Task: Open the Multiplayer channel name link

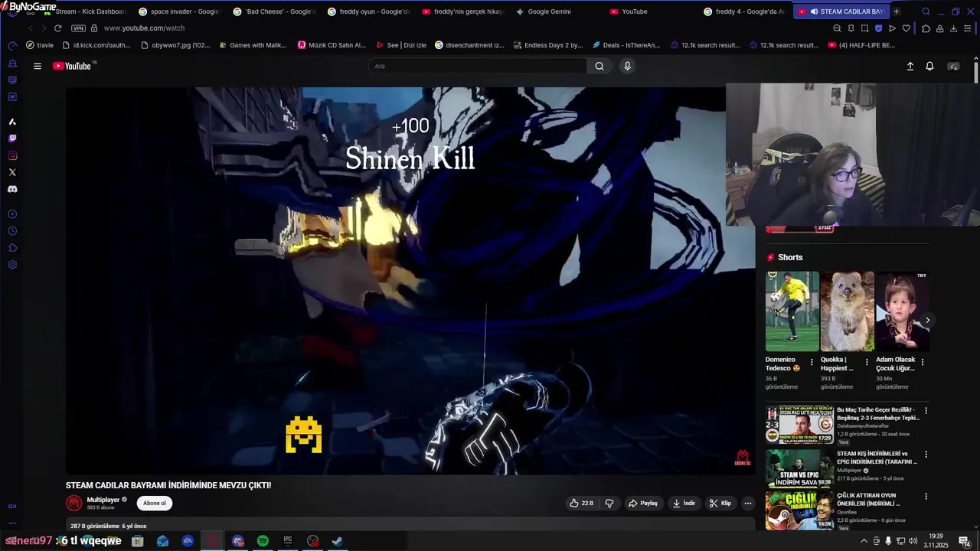Action: 103,500
